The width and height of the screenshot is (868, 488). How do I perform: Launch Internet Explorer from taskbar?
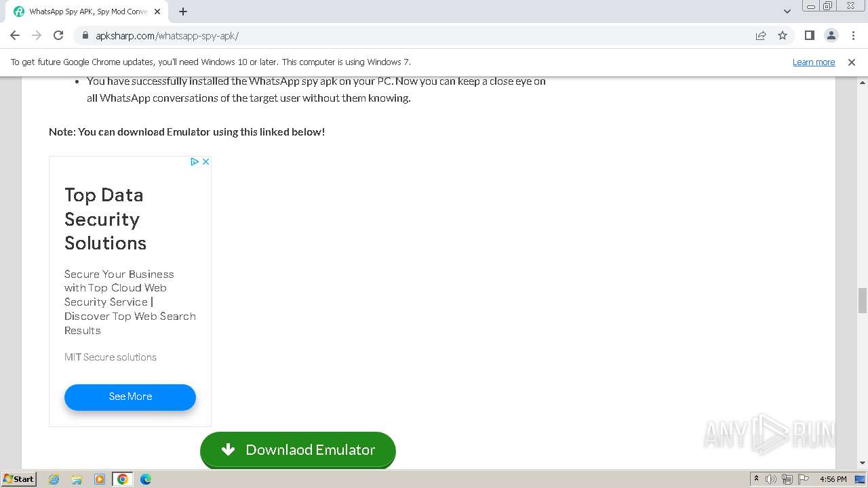[x=54, y=479]
